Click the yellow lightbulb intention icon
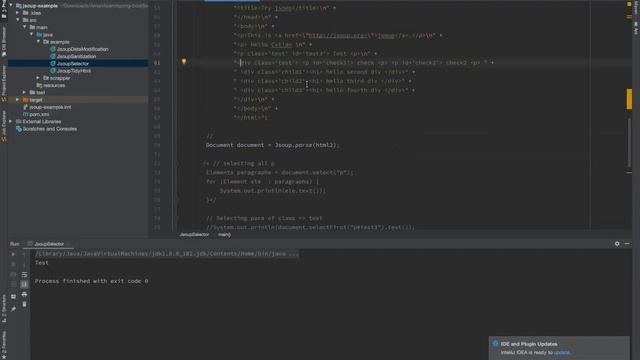 coord(184,62)
